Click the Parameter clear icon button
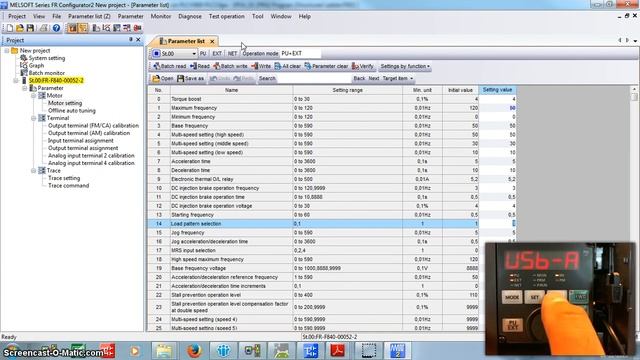The image size is (640, 360). (x=326, y=66)
